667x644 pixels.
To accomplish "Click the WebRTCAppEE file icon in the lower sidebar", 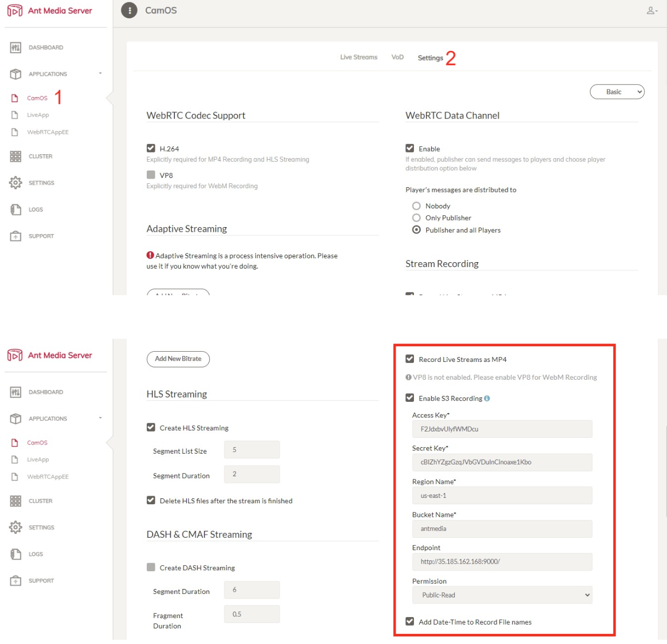I will [x=15, y=477].
